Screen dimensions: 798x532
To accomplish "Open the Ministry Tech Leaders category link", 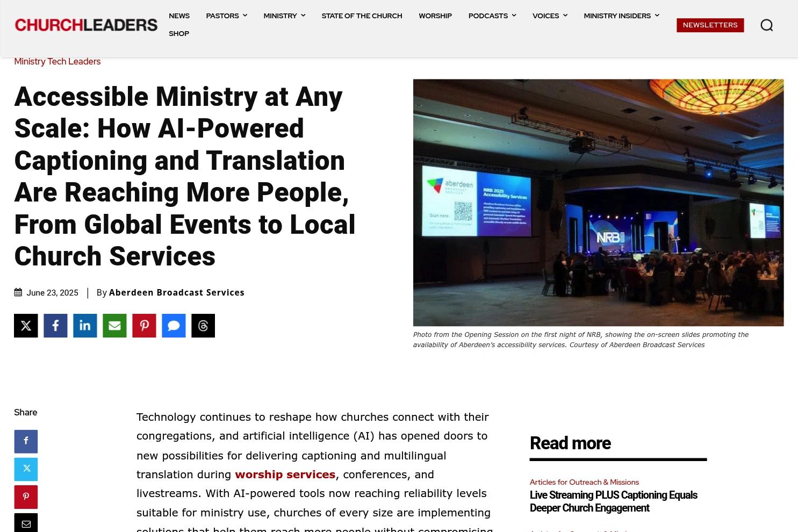I will (x=57, y=61).
